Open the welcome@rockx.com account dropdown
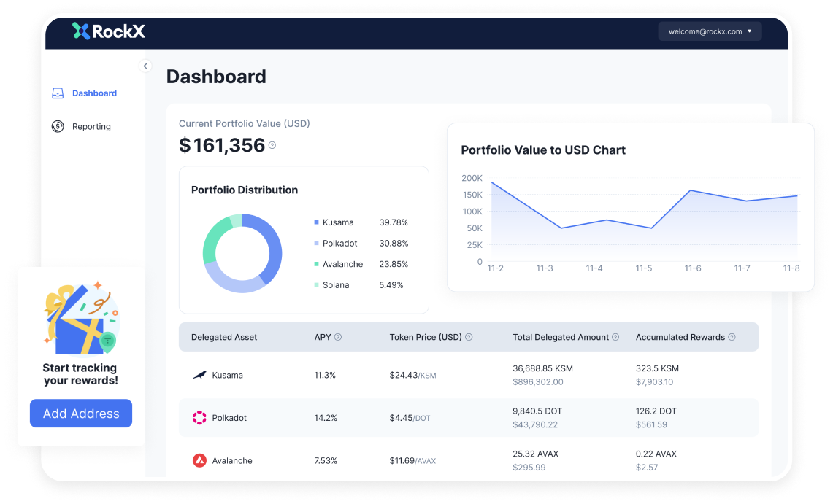 pyautogui.click(x=710, y=31)
